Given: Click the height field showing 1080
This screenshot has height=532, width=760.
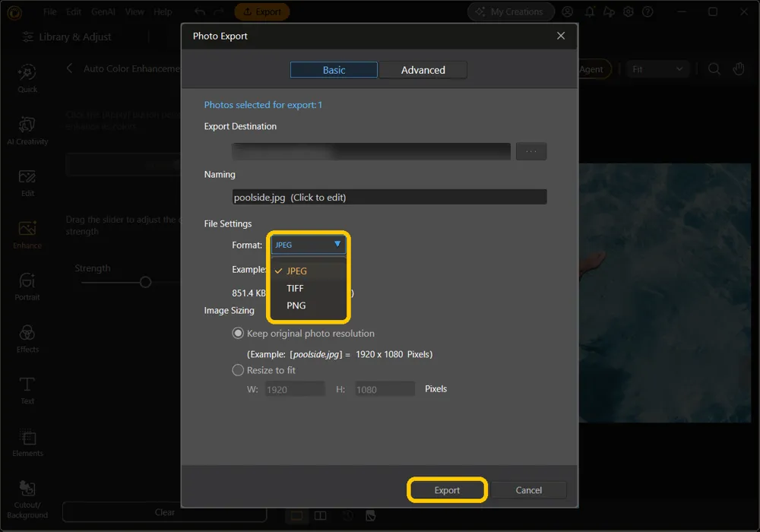Looking at the screenshot, I should click(x=385, y=389).
